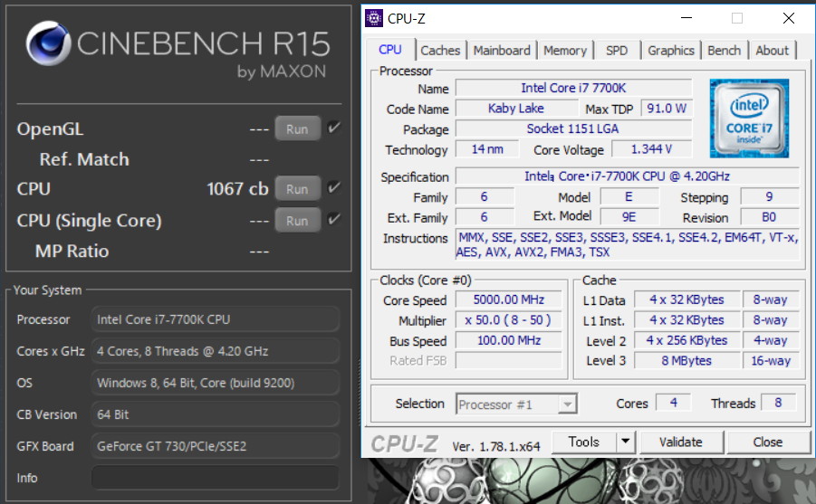Select the Graphics tab
816x504 pixels.
pyautogui.click(x=671, y=51)
